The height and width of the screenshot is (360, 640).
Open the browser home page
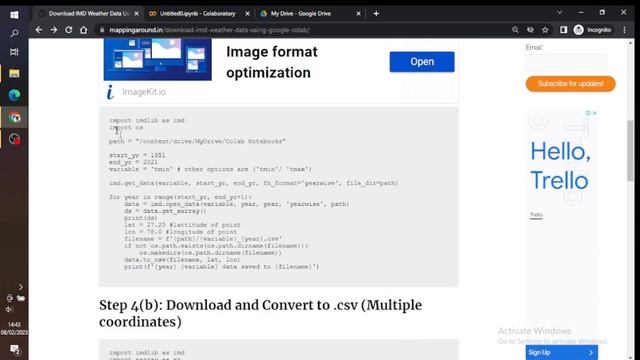(x=84, y=30)
